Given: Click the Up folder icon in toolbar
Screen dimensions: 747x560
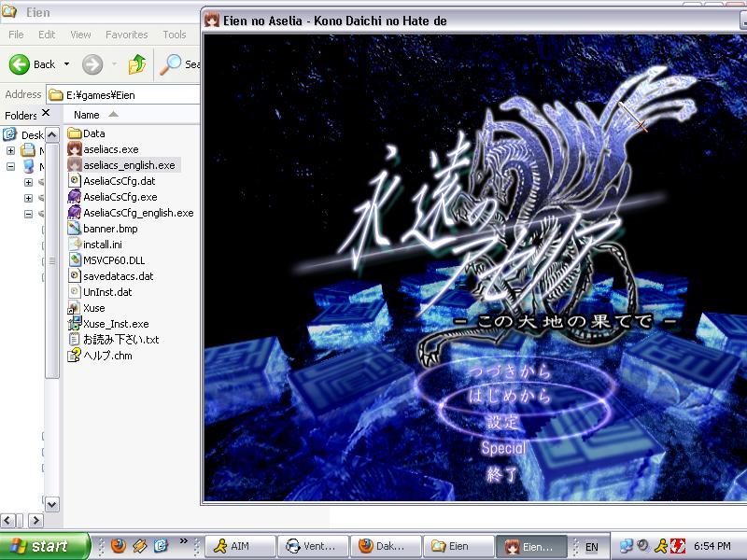Looking at the screenshot, I should (x=137, y=64).
